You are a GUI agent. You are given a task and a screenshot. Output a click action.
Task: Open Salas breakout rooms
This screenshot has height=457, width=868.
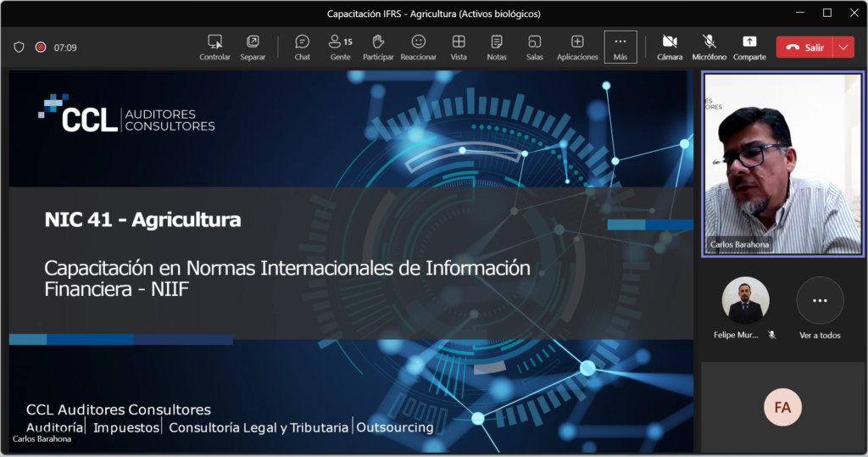tap(535, 47)
